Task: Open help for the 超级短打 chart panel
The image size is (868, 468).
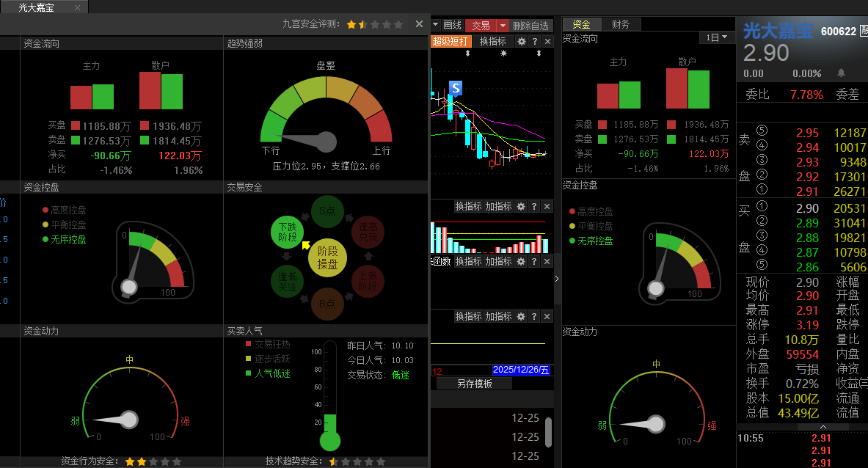Action: [534, 42]
